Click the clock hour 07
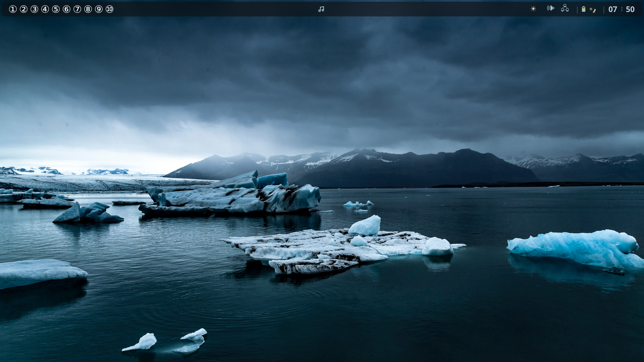 coord(612,9)
